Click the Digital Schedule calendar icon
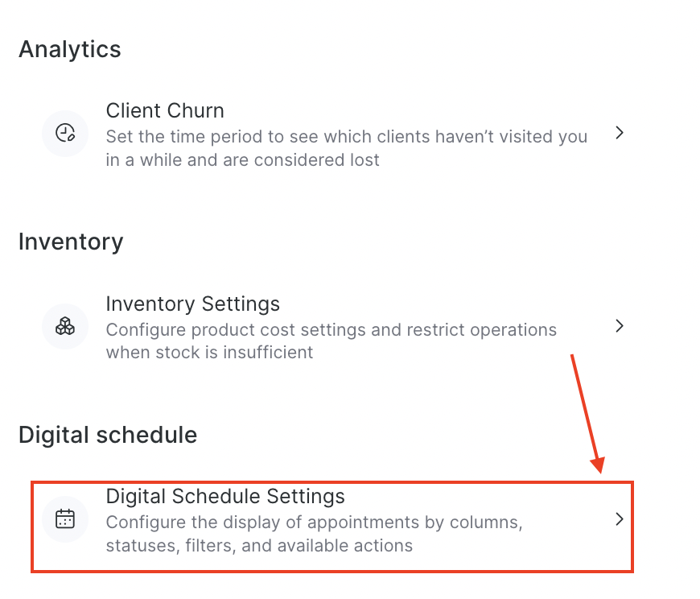The image size is (700, 599). [65, 519]
